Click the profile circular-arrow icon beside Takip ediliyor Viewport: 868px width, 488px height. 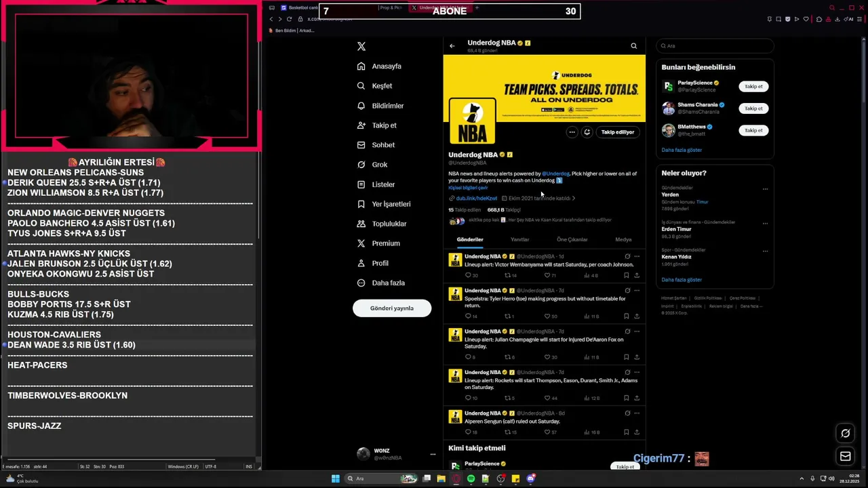587,132
